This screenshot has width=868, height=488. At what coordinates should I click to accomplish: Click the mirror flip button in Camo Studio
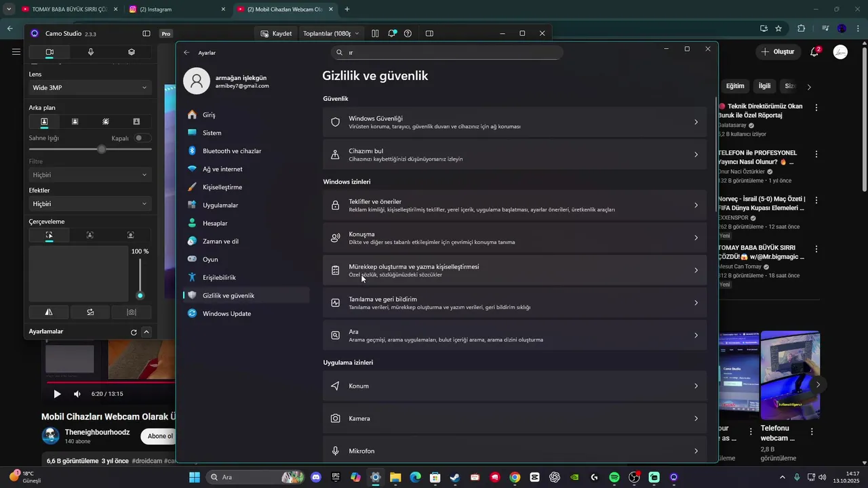49,312
